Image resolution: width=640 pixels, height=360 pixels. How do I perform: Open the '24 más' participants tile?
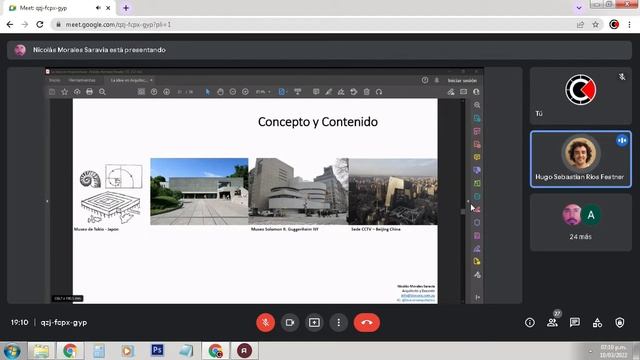point(580,222)
